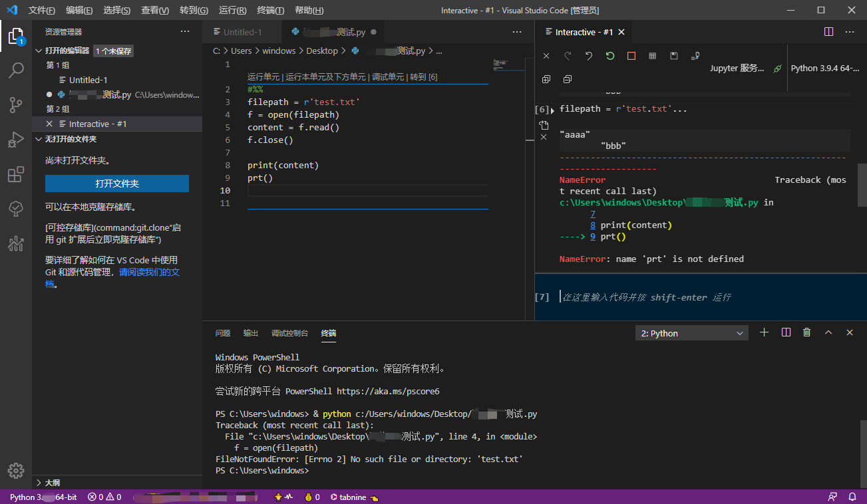Export Interactive window as notebook

coord(695,56)
